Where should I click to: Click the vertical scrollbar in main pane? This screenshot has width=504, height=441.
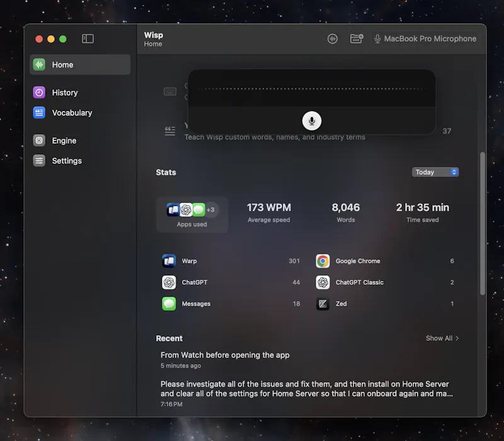point(483,223)
